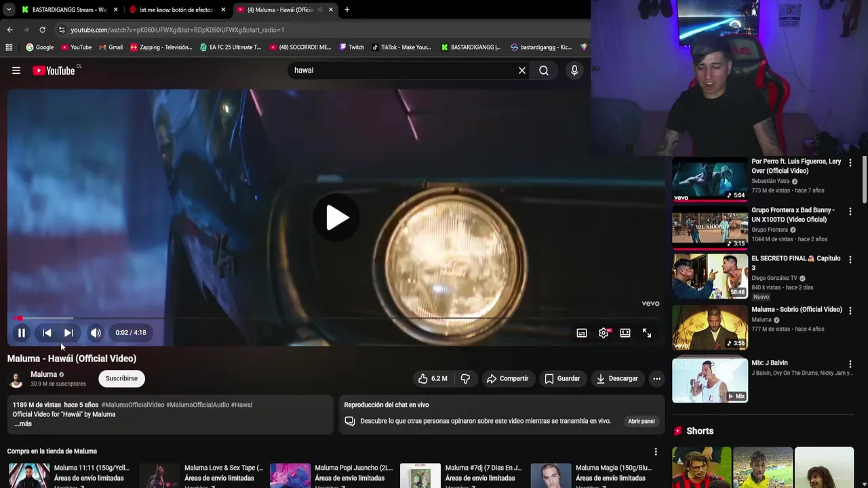Open menu for UN X100TO video
The image size is (868, 488).
coord(850,211)
